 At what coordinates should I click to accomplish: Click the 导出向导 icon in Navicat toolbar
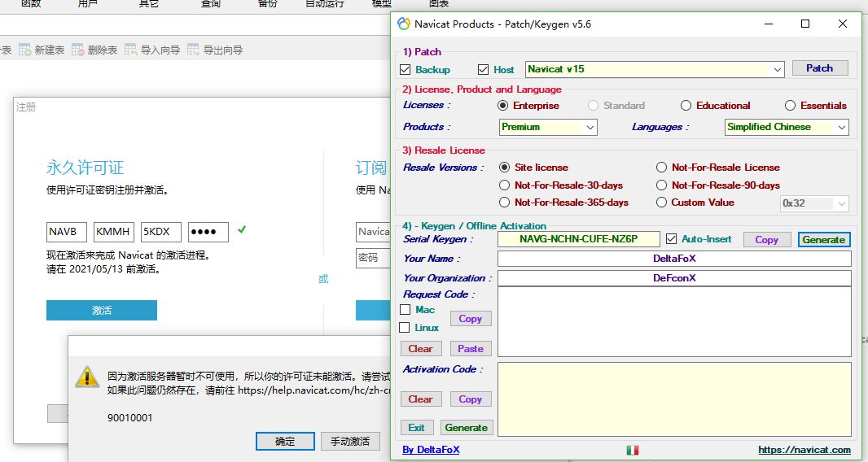click(193, 50)
